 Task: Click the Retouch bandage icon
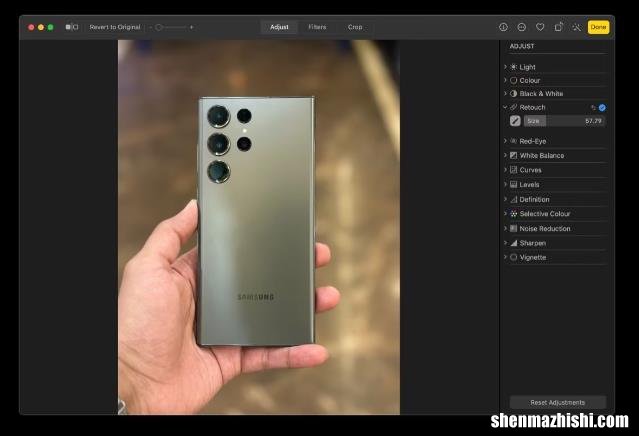coord(513,107)
